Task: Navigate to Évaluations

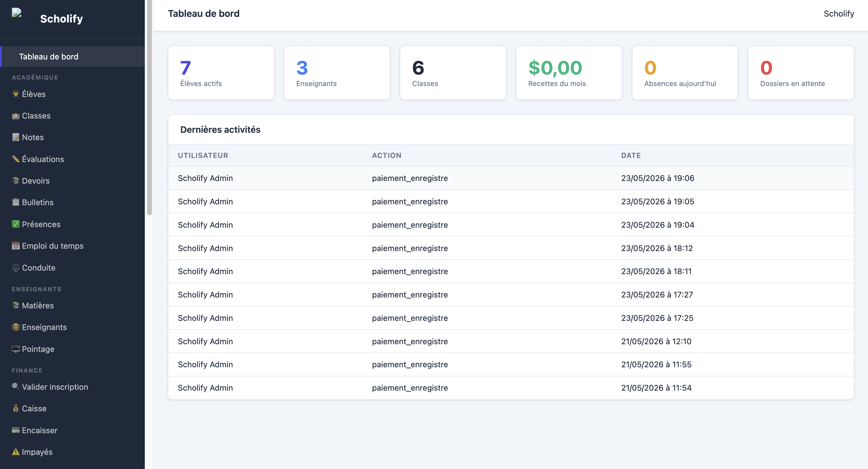Action: (72, 159)
